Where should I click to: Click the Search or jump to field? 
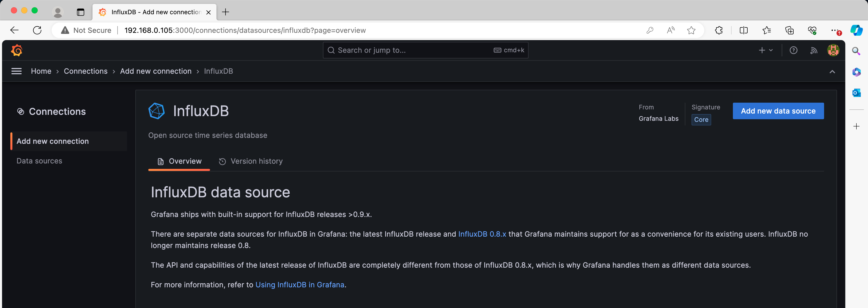point(425,50)
